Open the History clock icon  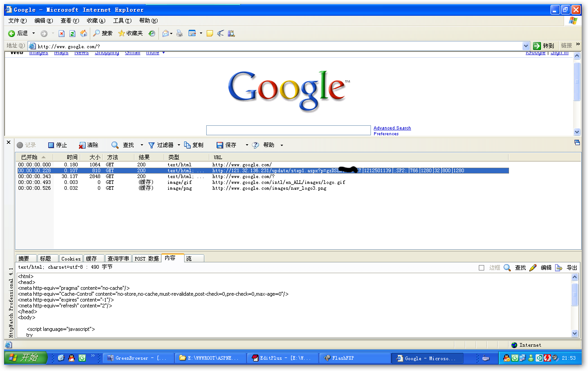(152, 33)
